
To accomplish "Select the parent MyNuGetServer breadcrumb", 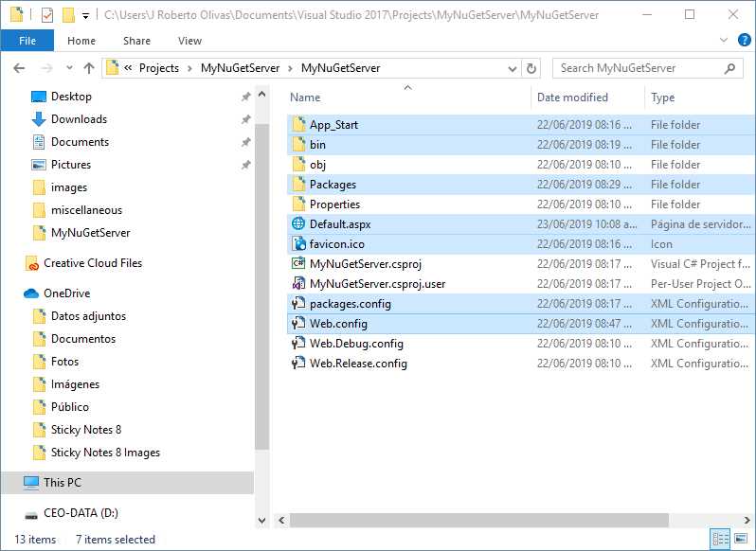I will pos(240,68).
